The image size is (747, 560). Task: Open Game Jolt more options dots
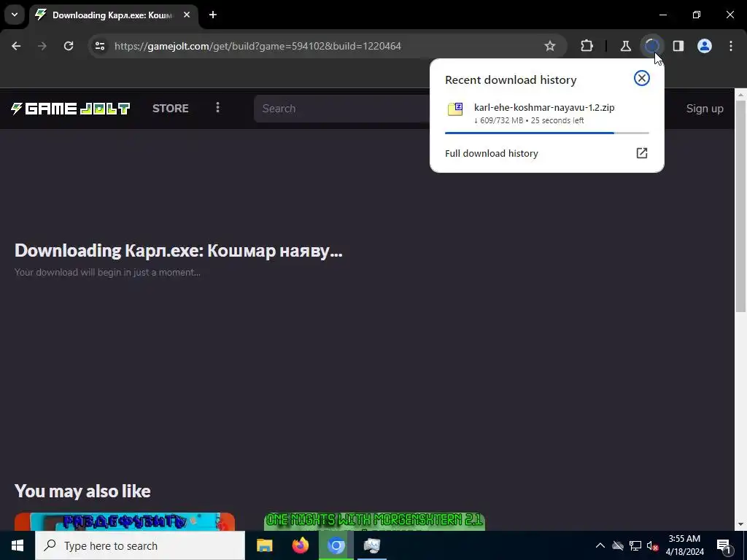(217, 108)
